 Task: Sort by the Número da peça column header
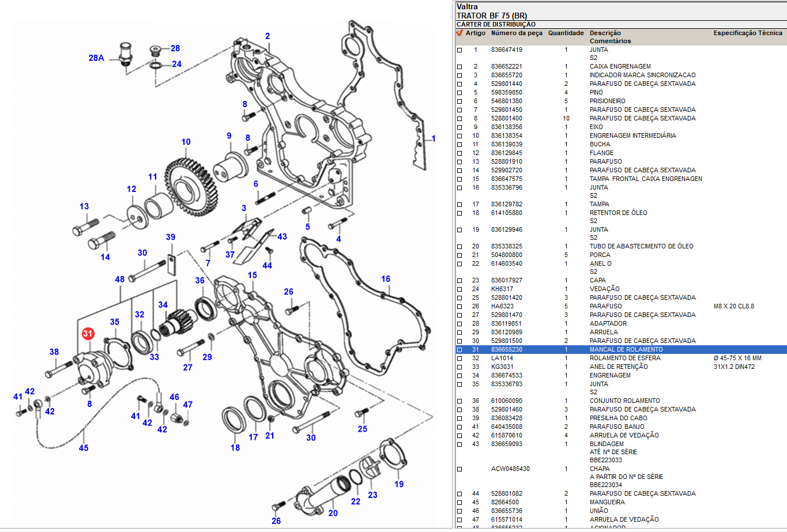[517, 33]
